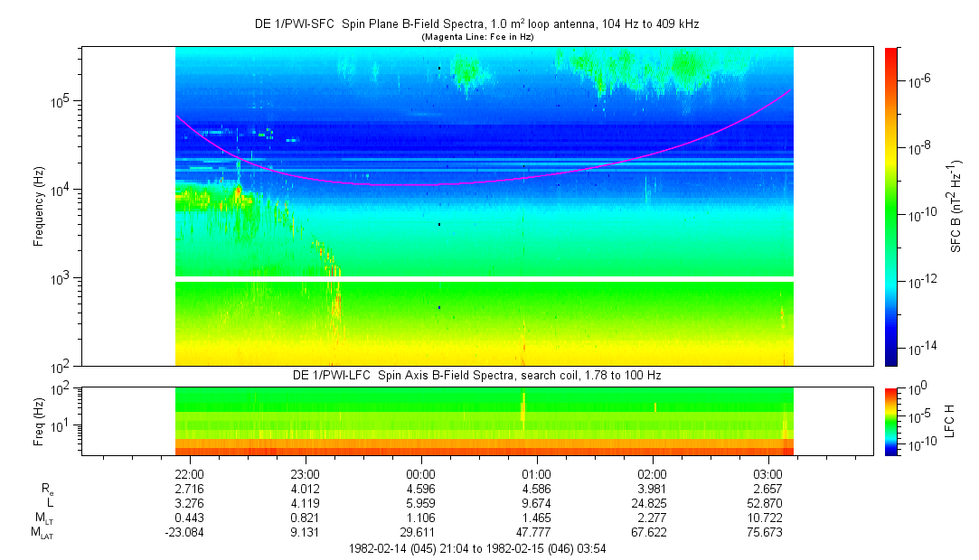
Task: Click the "Frequency (Hz)" vertical axis label
Action: tap(39, 207)
